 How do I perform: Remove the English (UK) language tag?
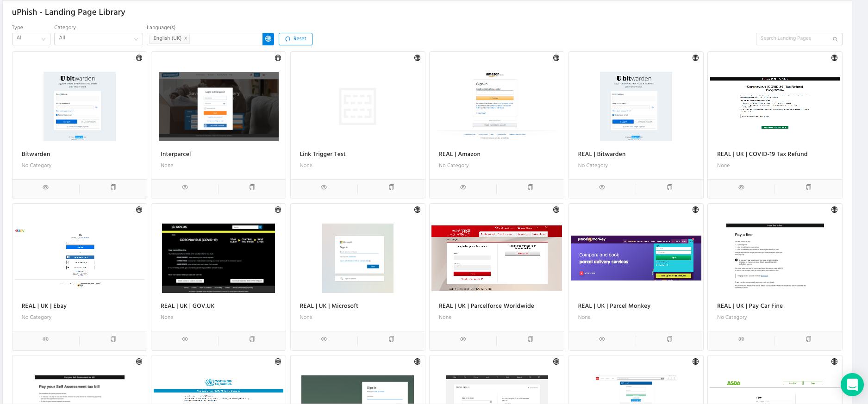click(x=186, y=38)
